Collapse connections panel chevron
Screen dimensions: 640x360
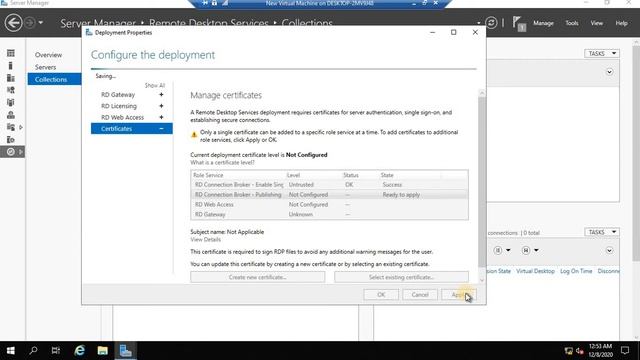(x=609, y=250)
